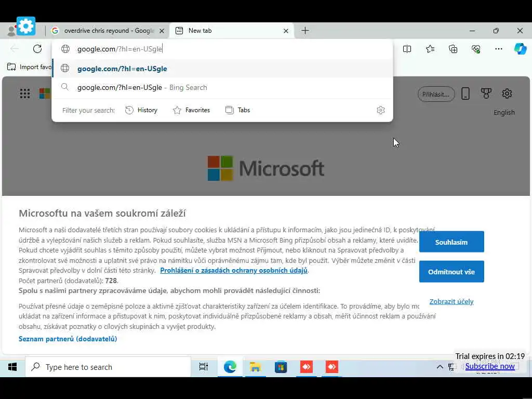Click the Souhlasím consent button
532x399 pixels.
point(451,242)
